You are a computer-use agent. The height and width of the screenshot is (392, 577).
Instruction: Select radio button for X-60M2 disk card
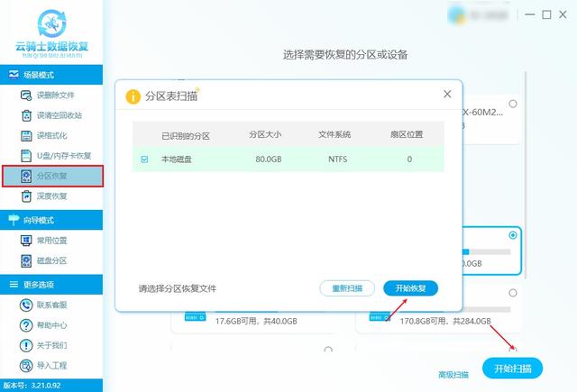click(513, 104)
